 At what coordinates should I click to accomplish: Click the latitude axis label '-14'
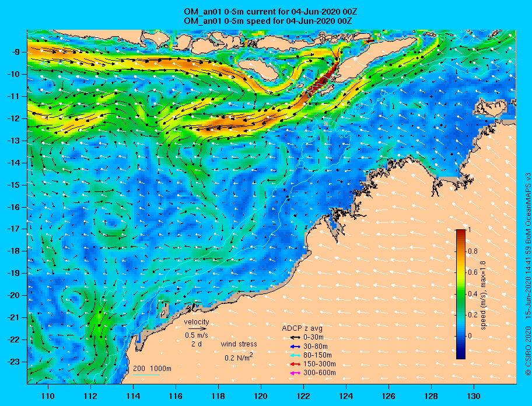14,163
